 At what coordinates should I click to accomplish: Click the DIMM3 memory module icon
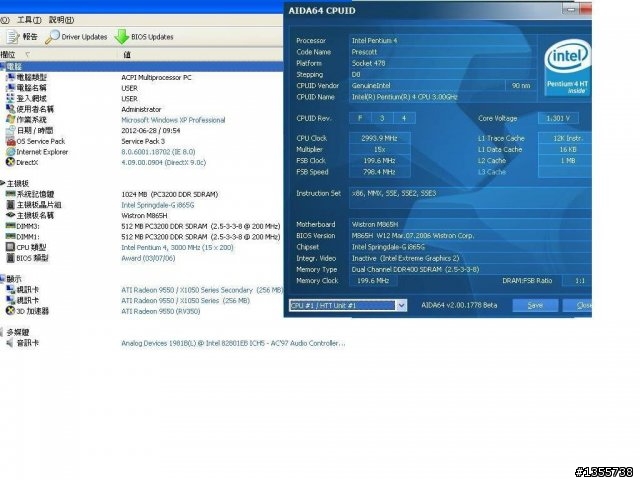click(x=11, y=226)
